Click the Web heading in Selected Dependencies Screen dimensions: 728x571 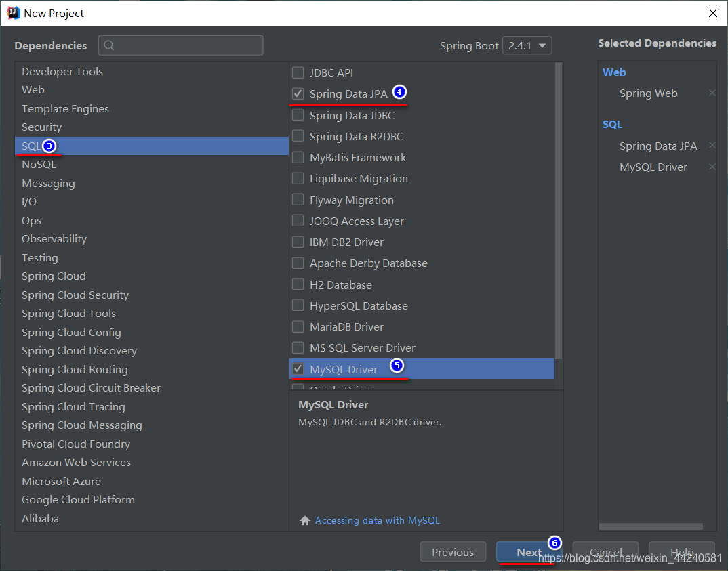click(614, 72)
